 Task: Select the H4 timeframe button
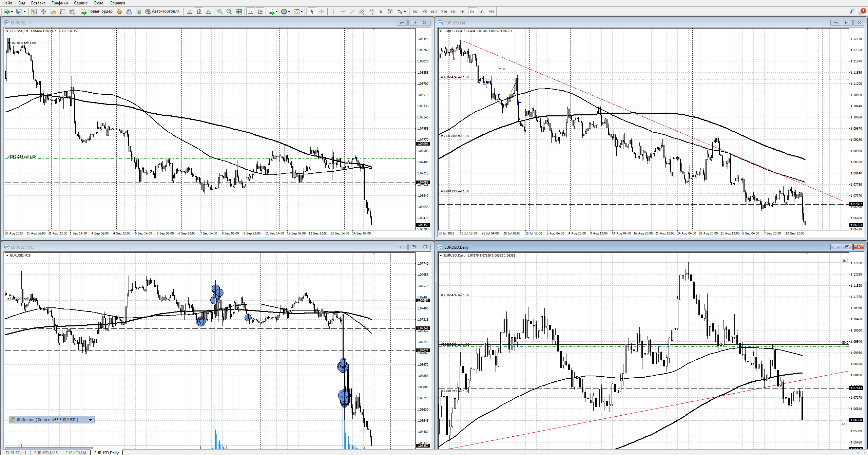(x=462, y=12)
